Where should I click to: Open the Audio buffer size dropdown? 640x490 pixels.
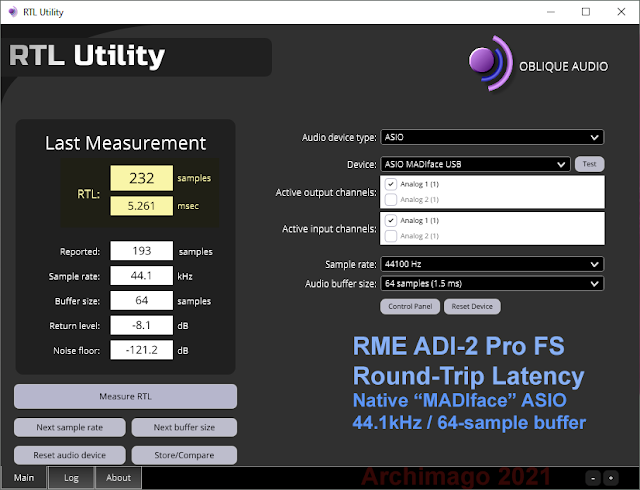pos(492,283)
